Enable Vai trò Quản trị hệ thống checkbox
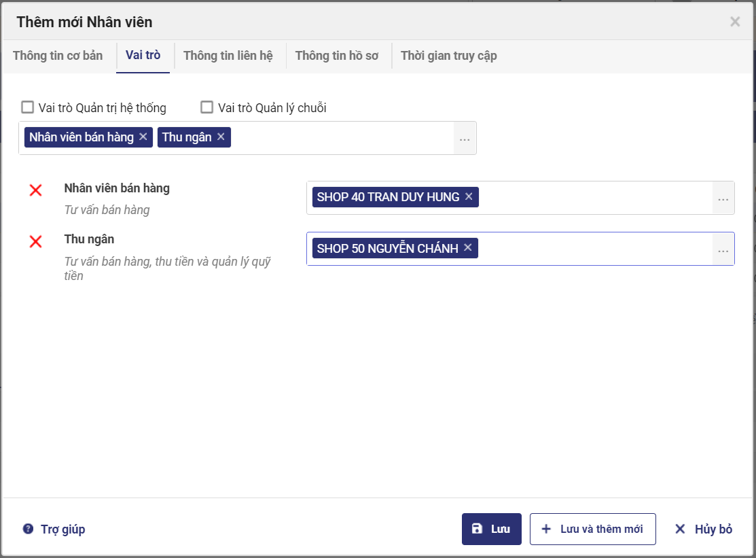The width and height of the screenshot is (756, 558). [x=28, y=107]
